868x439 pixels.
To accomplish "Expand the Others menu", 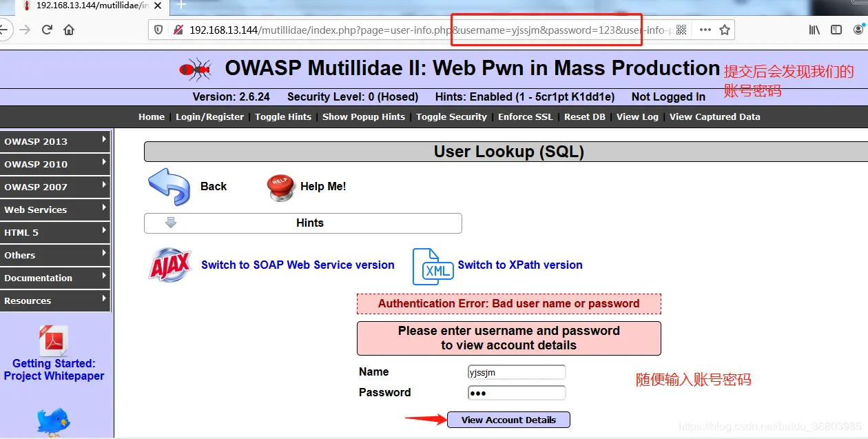I will [x=55, y=255].
